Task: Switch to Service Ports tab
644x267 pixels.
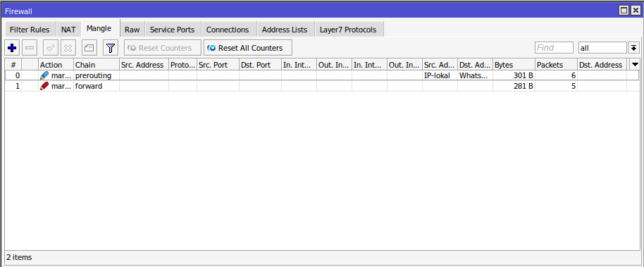Action: tap(173, 30)
